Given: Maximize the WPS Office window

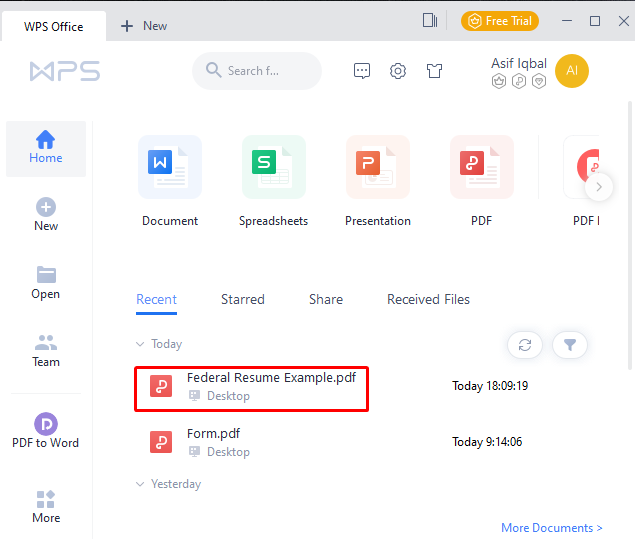Looking at the screenshot, I should [595, 21].
